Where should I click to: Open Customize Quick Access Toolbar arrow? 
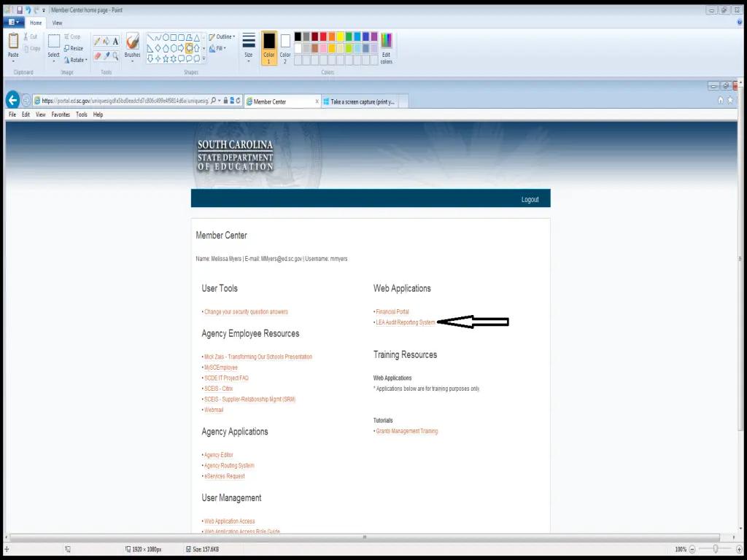tap(44, 10)
